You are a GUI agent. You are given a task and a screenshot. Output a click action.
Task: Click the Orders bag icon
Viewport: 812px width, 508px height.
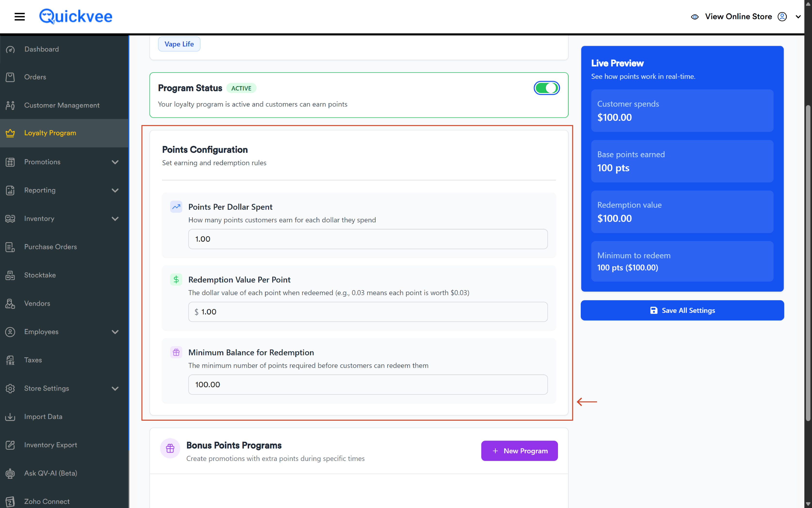pos(10,77)
